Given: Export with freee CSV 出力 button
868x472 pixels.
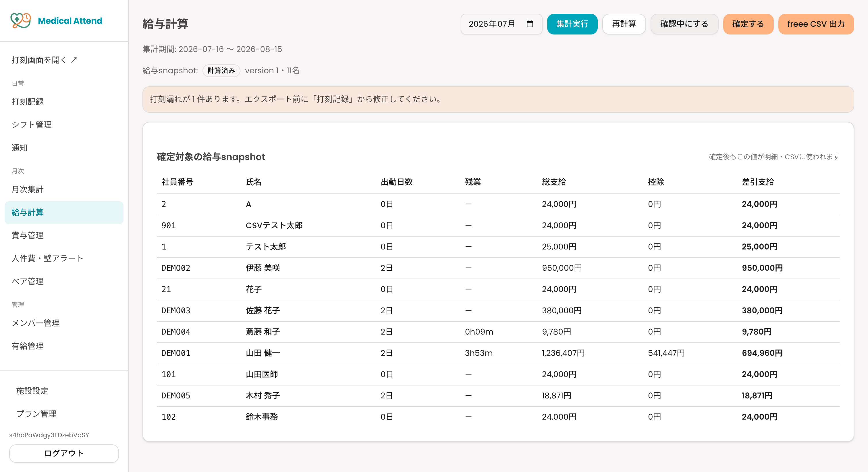Looking at the screenshot, I should tap(816, 24).
